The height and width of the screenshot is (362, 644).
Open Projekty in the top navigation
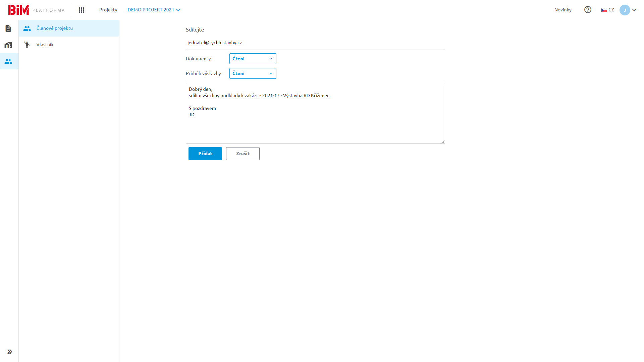108,10
